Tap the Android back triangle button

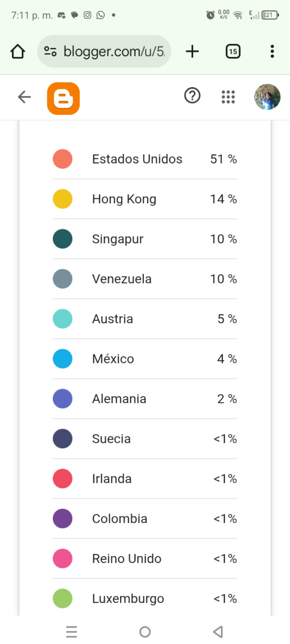(x=218, y=632)
